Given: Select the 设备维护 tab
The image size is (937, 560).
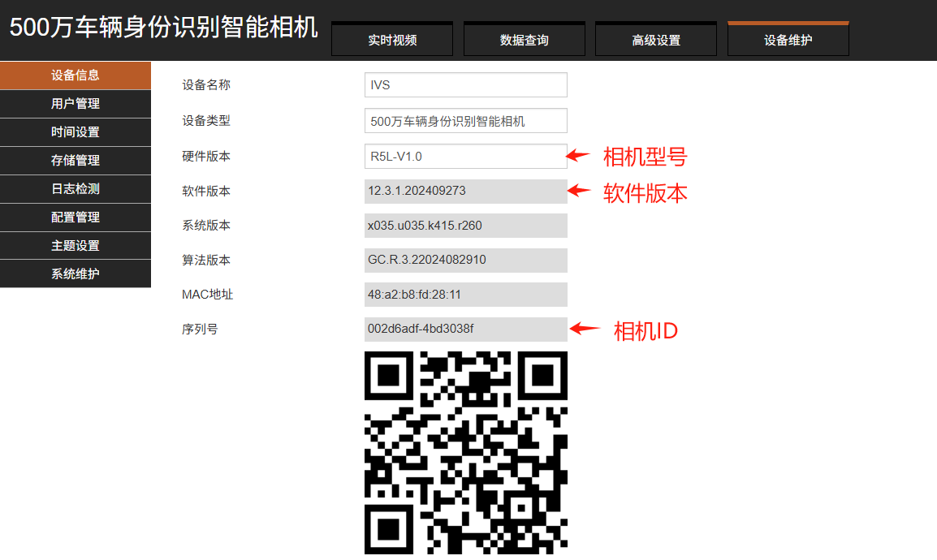Looking at the screenshot, I should coord(788,40).
